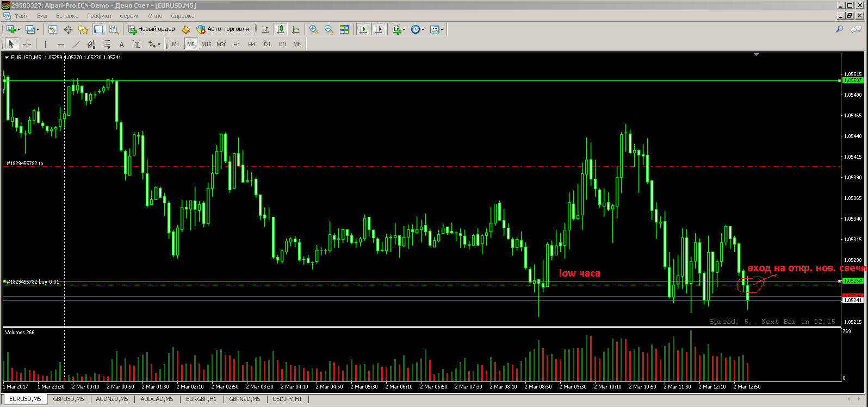This screenshot has width=868, height=407.
Task: Switch to candlestick chart display
Action: point(281,29)
